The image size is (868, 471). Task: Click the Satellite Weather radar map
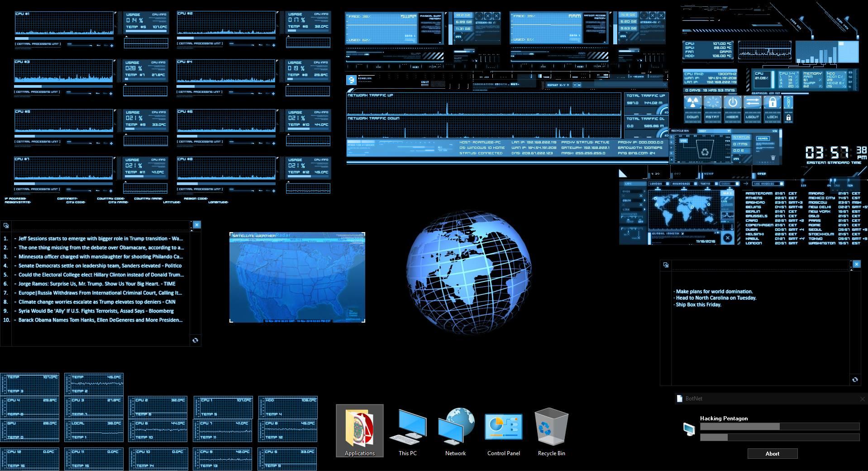point(297,277)
